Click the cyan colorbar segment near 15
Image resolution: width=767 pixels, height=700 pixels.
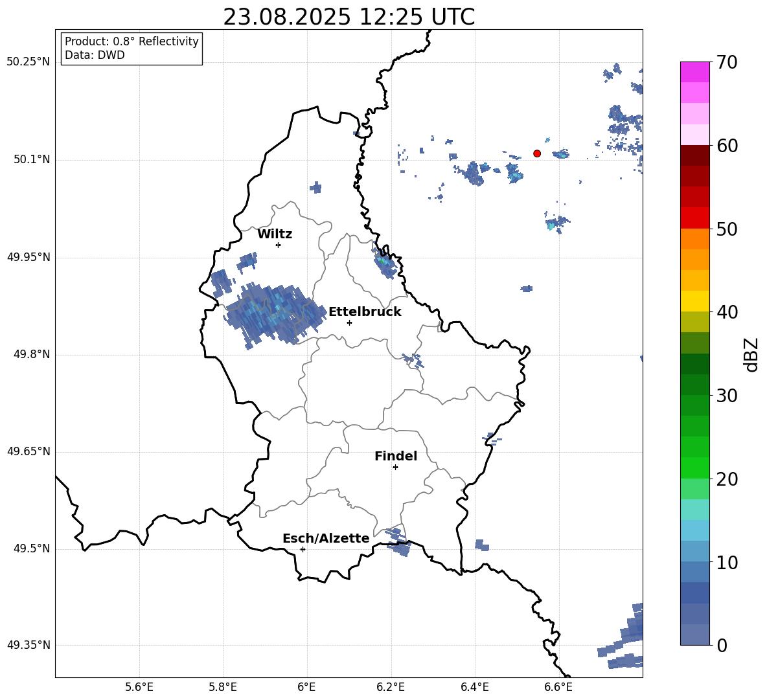(695, 510)
